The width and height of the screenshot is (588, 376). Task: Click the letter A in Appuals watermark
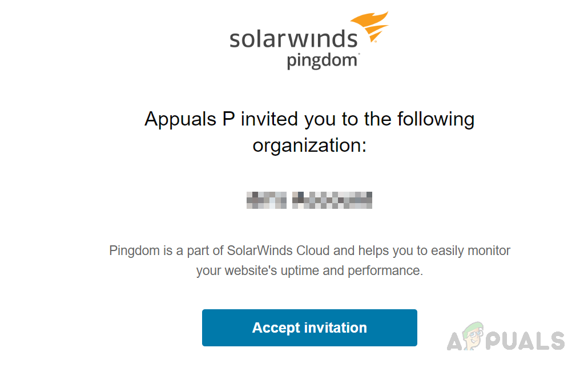point(454,341)
